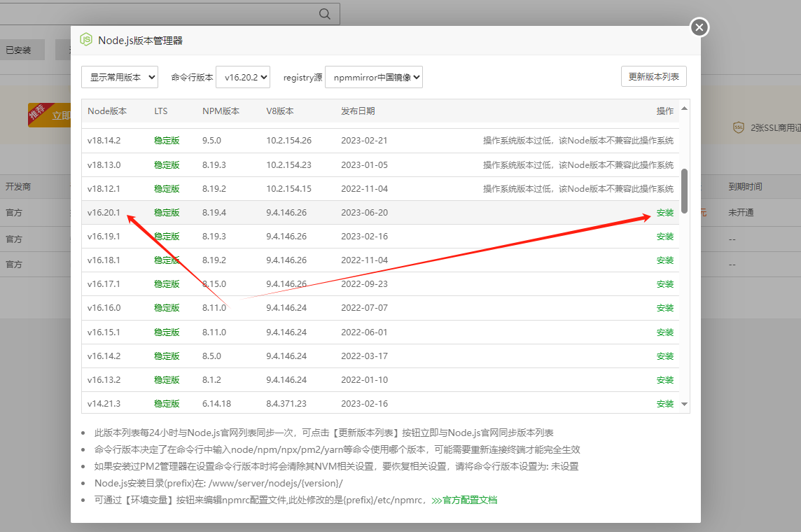The width and height of the screenshot is (801, 532).
Task: Click the release date 2022-03-17 cell
Action: click(x=364, y=356)
